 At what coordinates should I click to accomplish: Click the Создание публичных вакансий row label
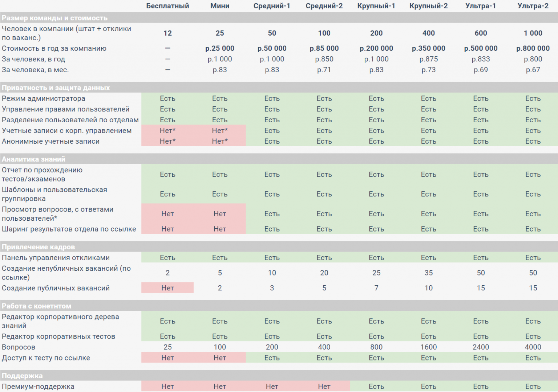click(x=56, y=288)
